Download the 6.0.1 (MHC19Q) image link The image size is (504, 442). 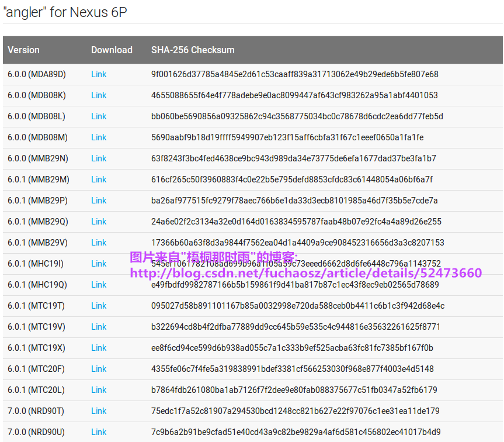point(99,285)
